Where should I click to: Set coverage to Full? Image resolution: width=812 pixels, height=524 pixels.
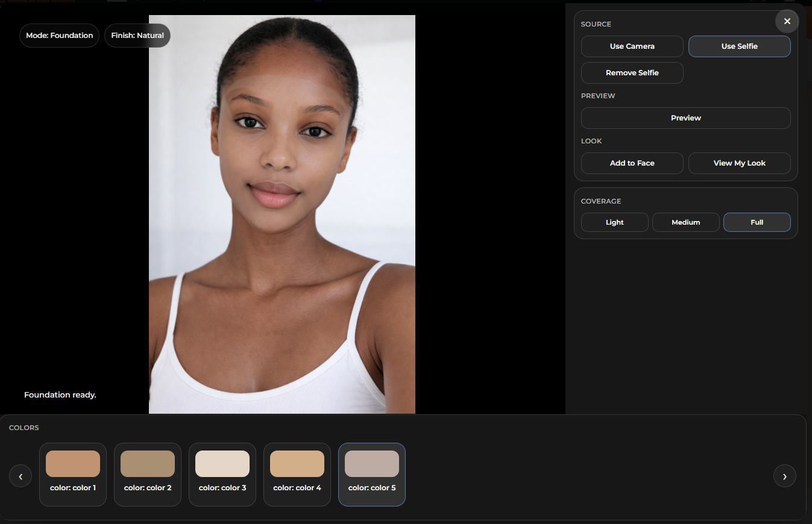point(757,222)
